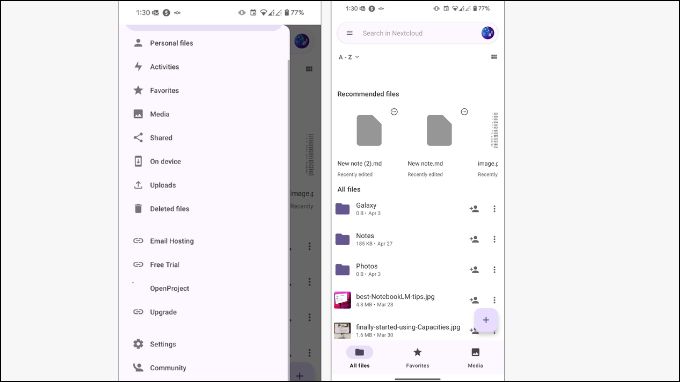Viewport: 680px width, 382px height.
Task: Switch to the Favorites bottom tab
Action: (x=417, y=358)
